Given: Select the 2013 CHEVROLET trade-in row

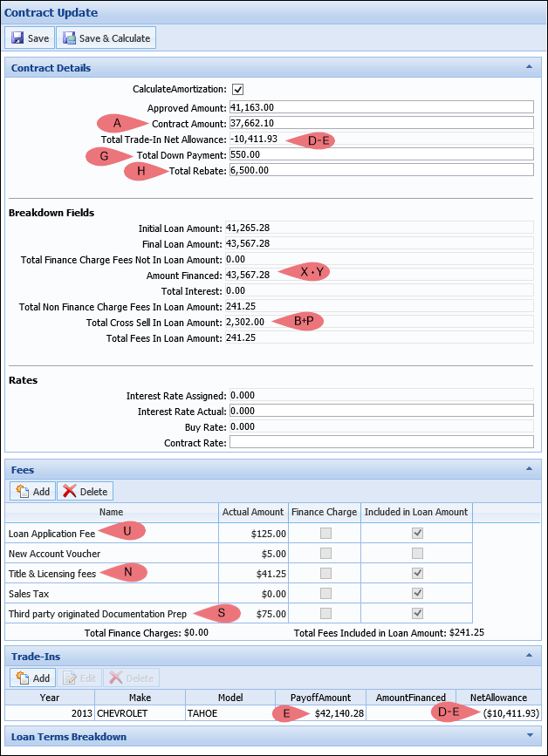Looking at the screenshot, I should click(x=273, y=713).
